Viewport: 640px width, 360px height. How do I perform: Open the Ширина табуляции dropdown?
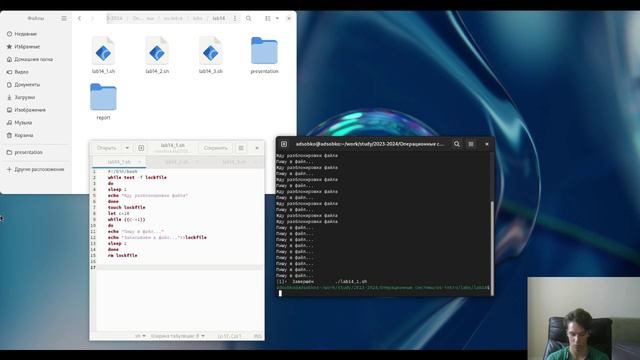coord(178,336)
